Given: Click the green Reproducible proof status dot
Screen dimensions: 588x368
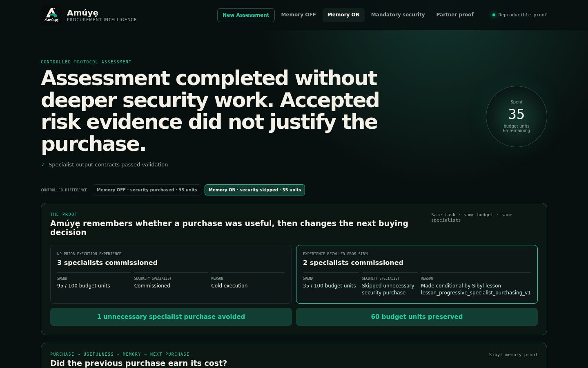Looking at the screenshot, I should click(494, 15).
